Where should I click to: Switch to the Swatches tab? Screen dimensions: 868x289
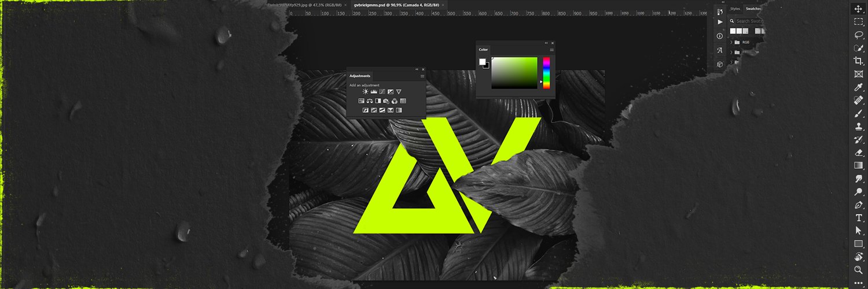point(753,9)
